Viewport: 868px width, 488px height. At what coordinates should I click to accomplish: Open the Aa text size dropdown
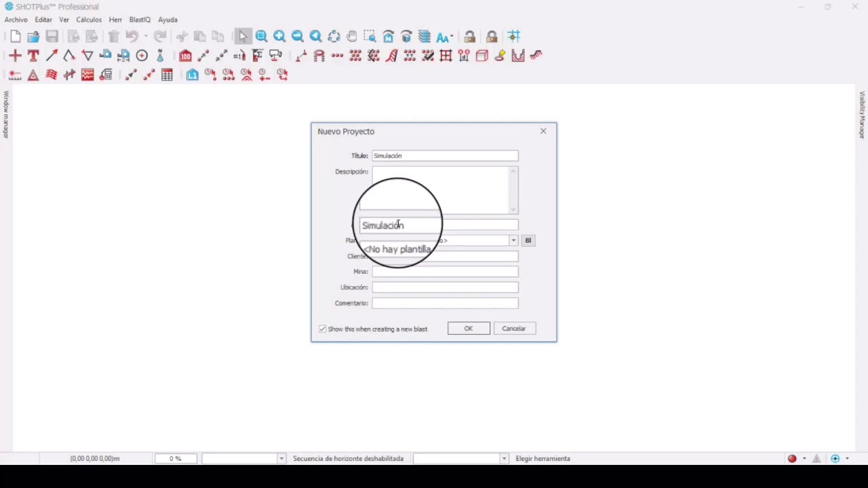click(444, 37)
